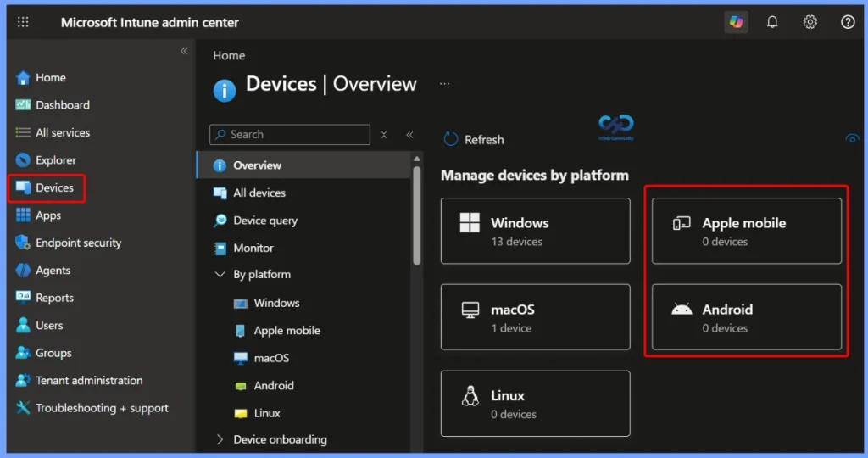
Task: Open portal settings gear
Action: [x=810, y=22]
